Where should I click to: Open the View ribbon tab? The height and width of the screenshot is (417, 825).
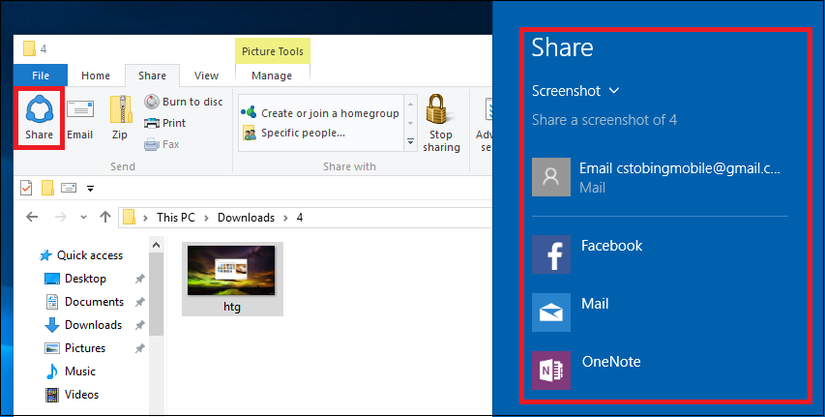206,76
